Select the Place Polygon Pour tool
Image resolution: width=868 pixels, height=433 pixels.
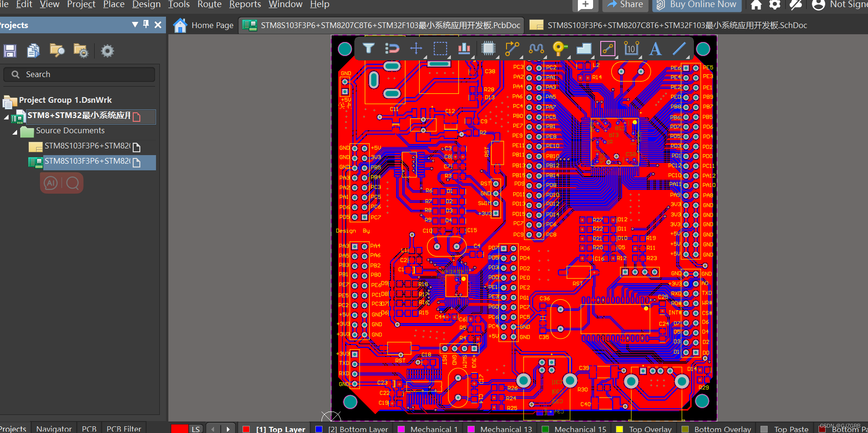[584, 49]
